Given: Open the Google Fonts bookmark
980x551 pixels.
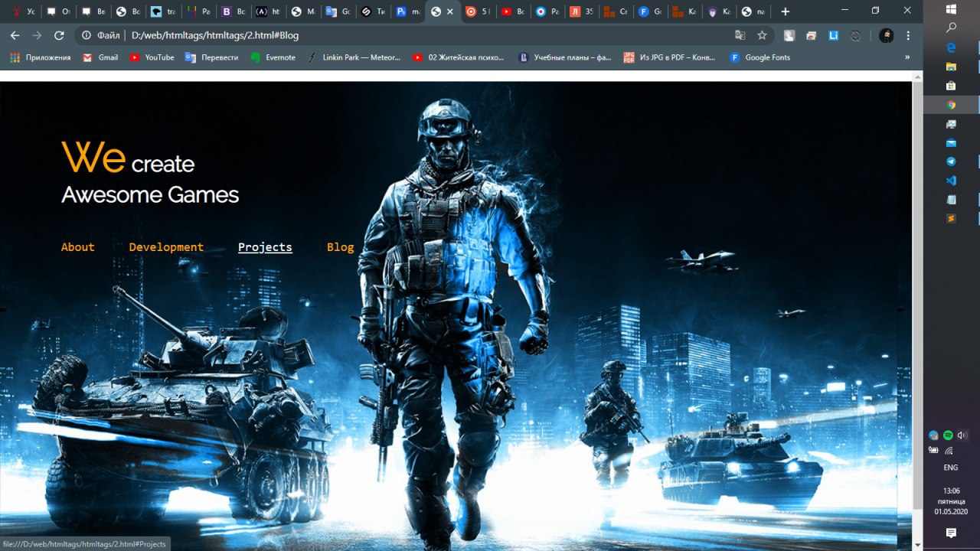Looking at the screenshot, I should [759, 57].
